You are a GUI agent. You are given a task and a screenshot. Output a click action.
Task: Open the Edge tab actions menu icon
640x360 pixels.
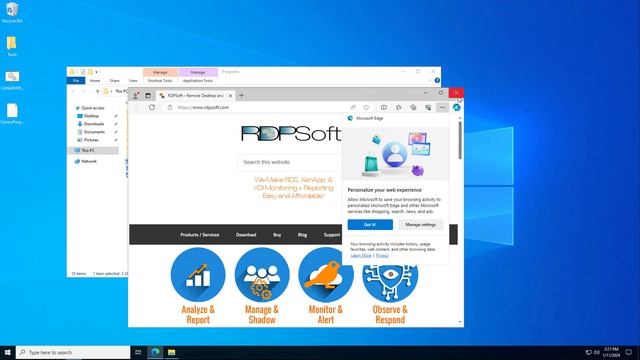[148, 96]
